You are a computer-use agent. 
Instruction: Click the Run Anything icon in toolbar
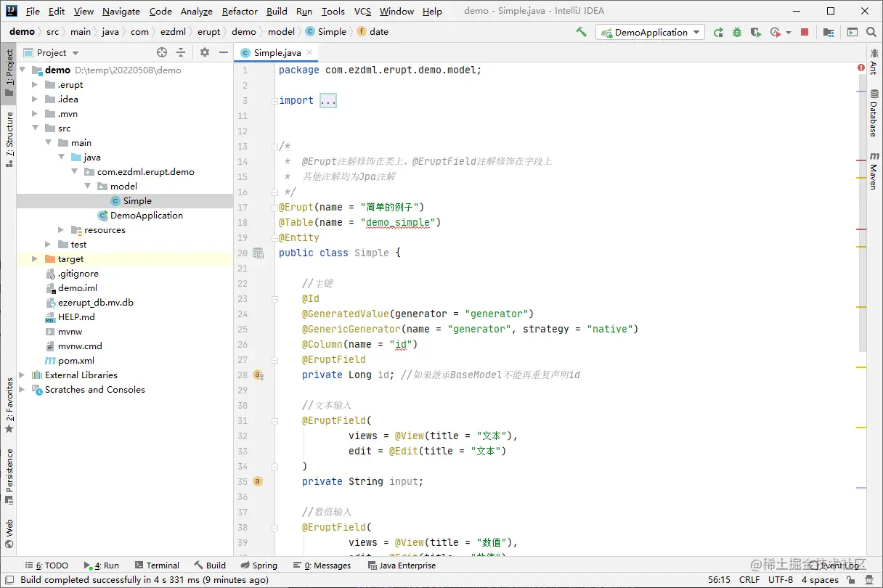[x=852, y=32]
